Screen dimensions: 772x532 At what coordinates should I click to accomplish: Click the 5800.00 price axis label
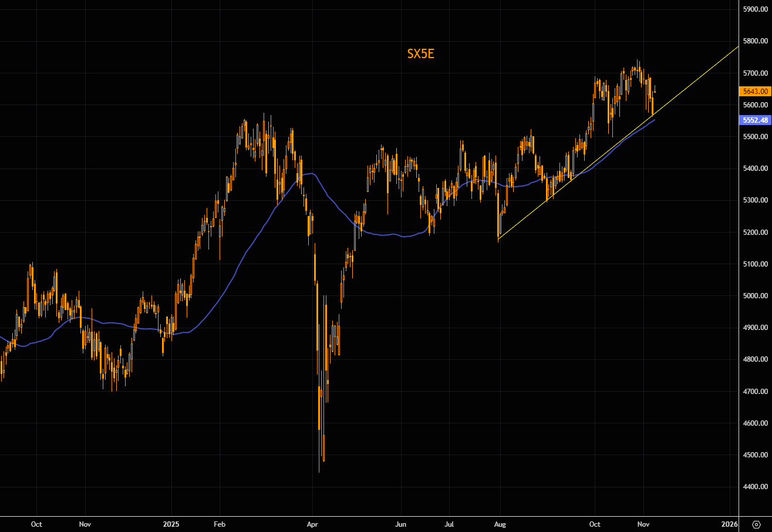[x=755, y=41]
